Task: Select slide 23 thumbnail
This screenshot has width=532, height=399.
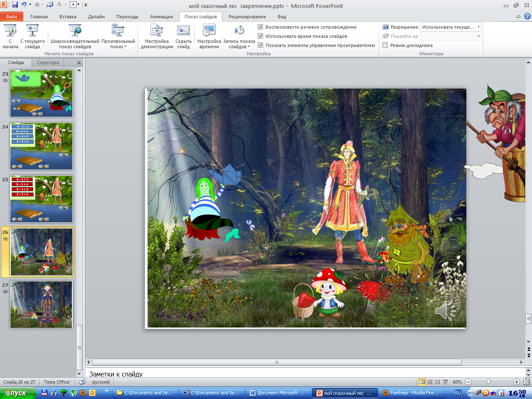Action: (41, 94)
